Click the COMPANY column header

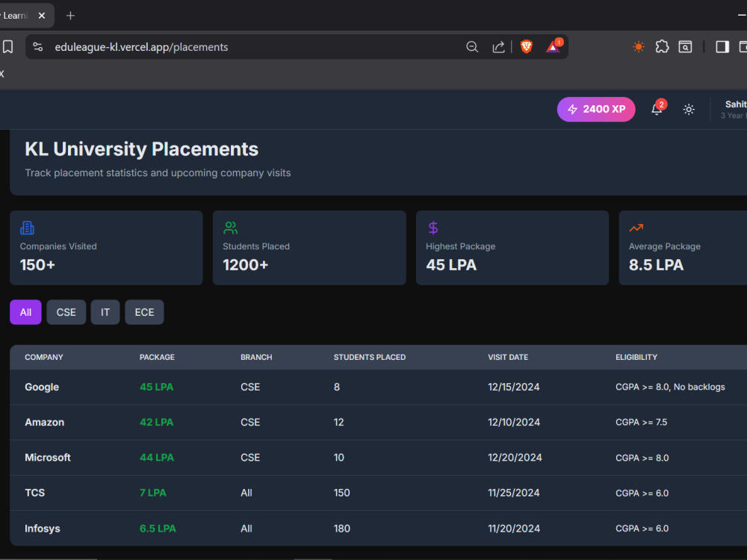(44, 357)
